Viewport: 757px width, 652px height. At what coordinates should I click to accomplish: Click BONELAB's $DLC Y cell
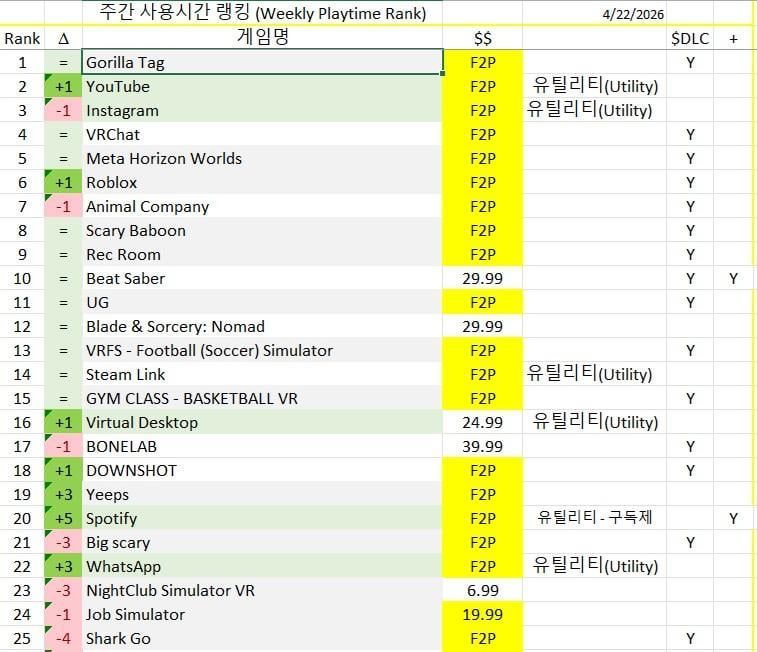(690, 446)
